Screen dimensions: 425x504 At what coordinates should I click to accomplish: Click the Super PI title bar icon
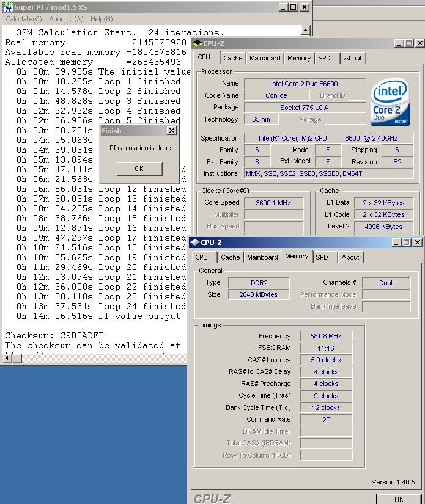point(8,7)
